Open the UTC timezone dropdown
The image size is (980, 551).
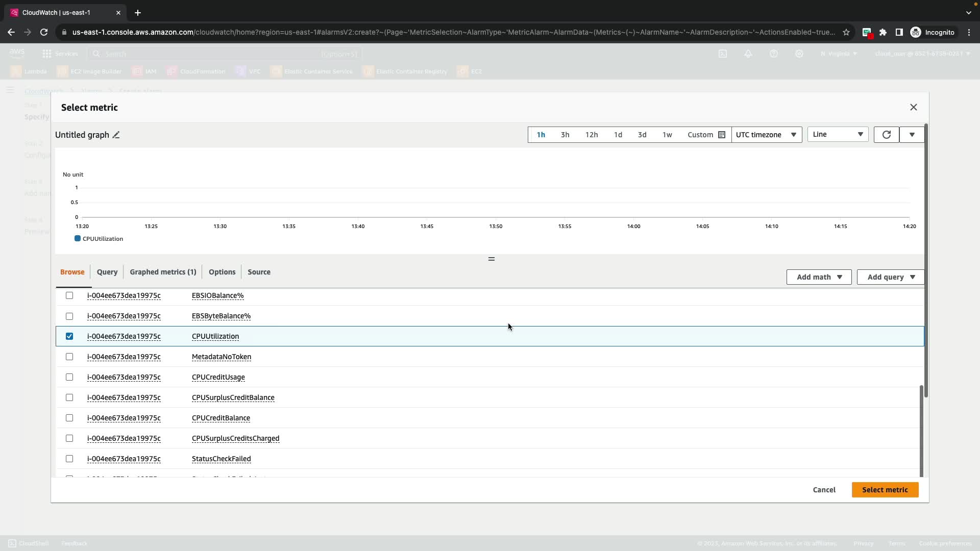[766, 135]
